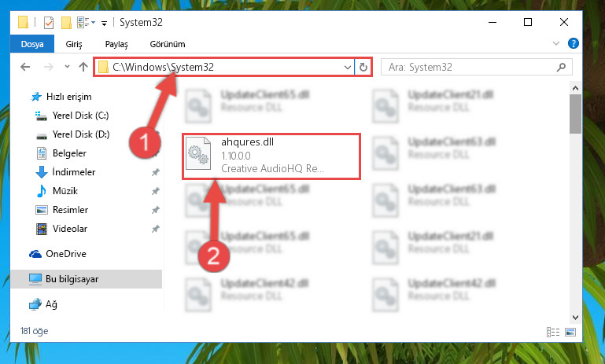Viewport: 605px width, 364px height.
Task: Open the recent locations dropdown arrow
Action: [67, 67]
